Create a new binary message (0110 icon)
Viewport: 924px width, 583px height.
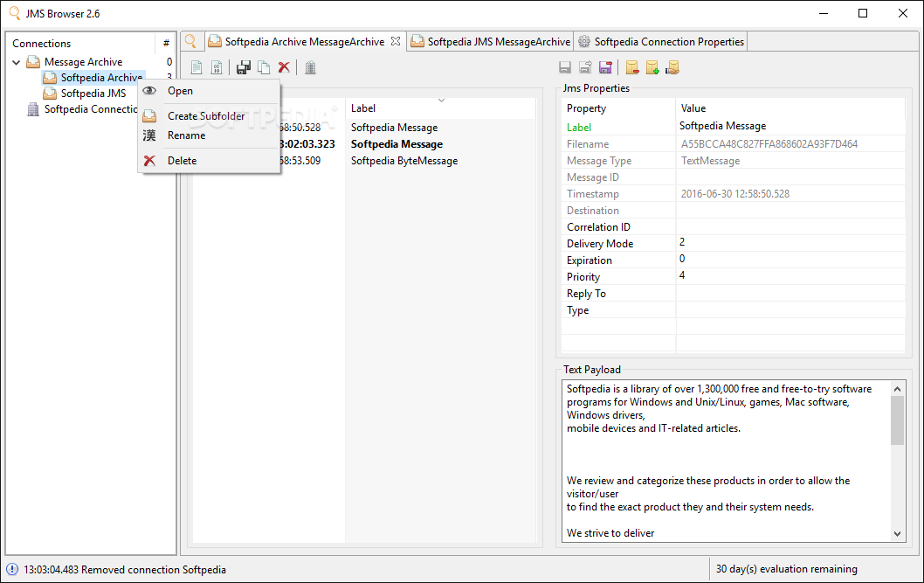pos(217,68)
